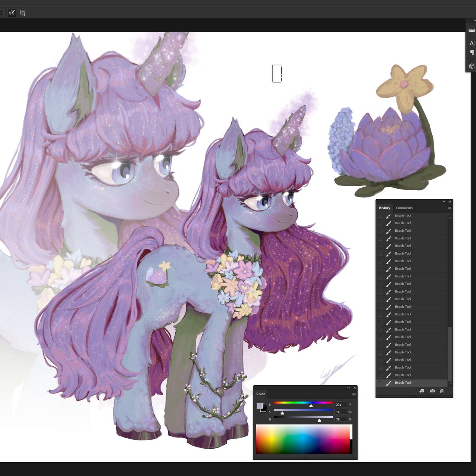The image size is (476, 476).
Task: Close the Color panel
Action: [x=355, y=388]
